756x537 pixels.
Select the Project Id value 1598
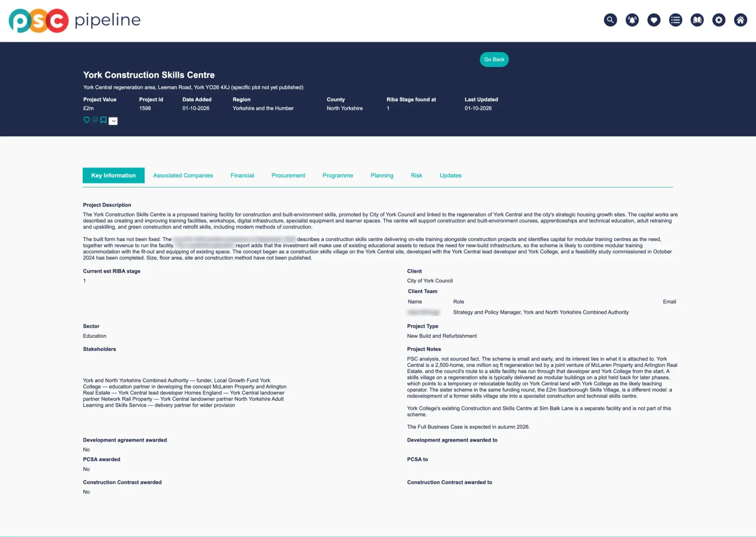145,108
